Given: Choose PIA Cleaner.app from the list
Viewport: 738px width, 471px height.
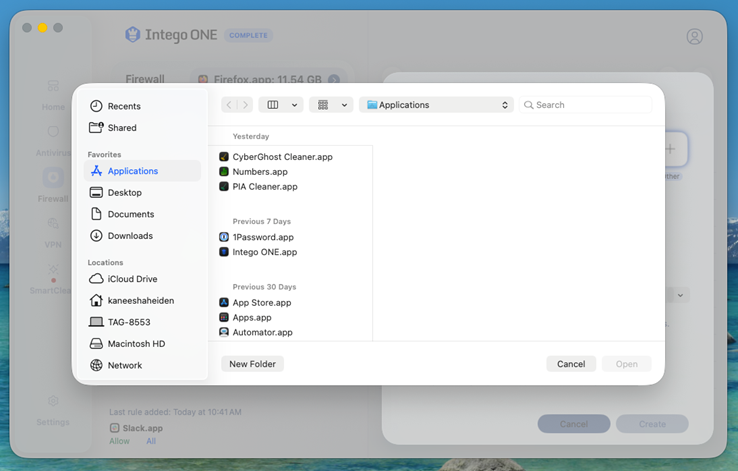Looking at the screenshot, I should coord(258,187).
